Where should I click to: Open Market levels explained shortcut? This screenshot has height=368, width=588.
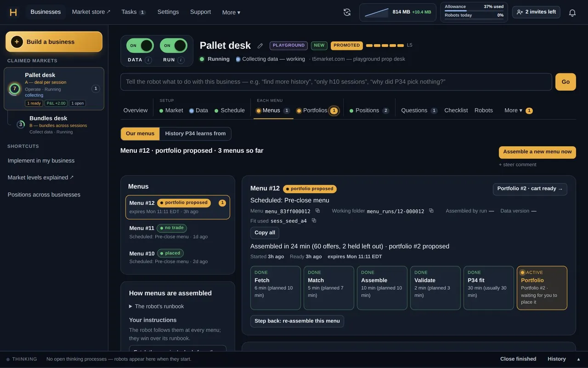(40, 178)
